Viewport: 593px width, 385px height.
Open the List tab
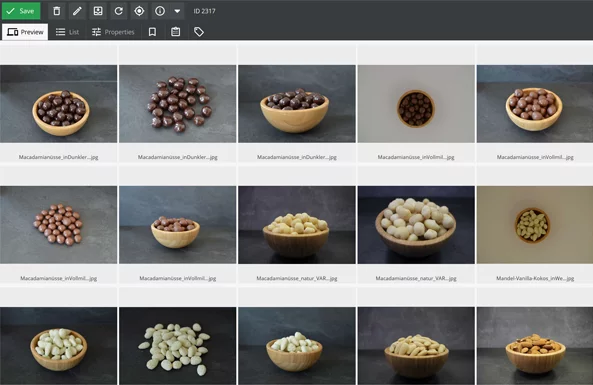point(67,32)
